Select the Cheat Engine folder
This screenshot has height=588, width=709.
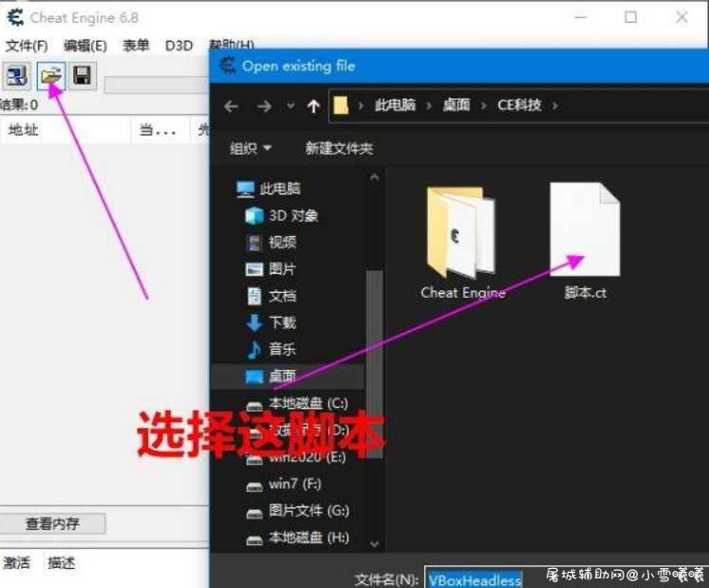pyautogui.click(x=462, y=243)
